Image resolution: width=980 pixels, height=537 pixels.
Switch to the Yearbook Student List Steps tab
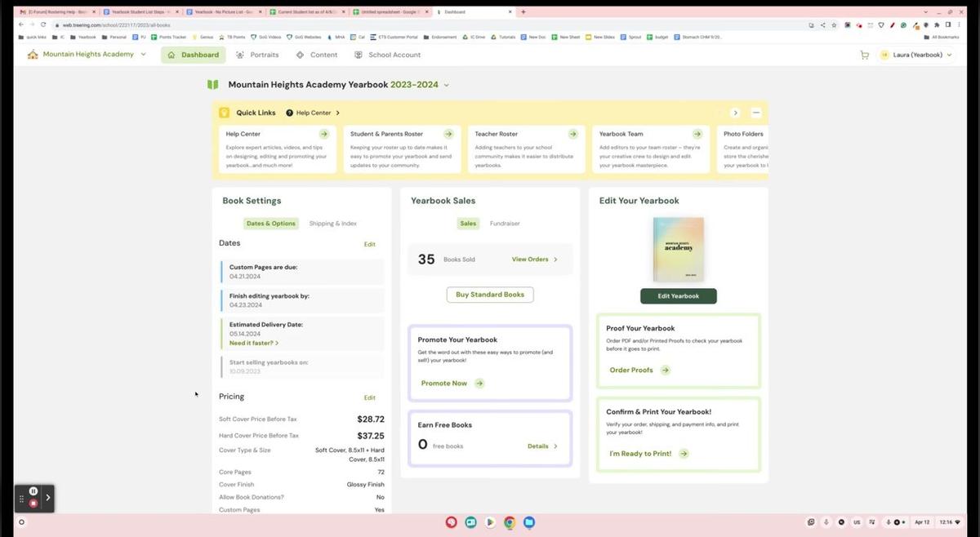141,12
